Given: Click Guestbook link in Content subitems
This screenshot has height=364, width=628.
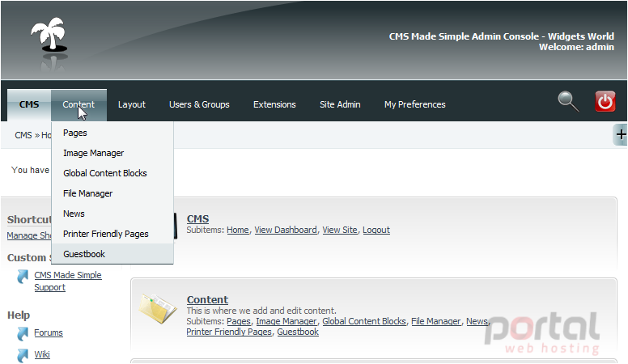Looking at the screenshot, I should 298,332.
